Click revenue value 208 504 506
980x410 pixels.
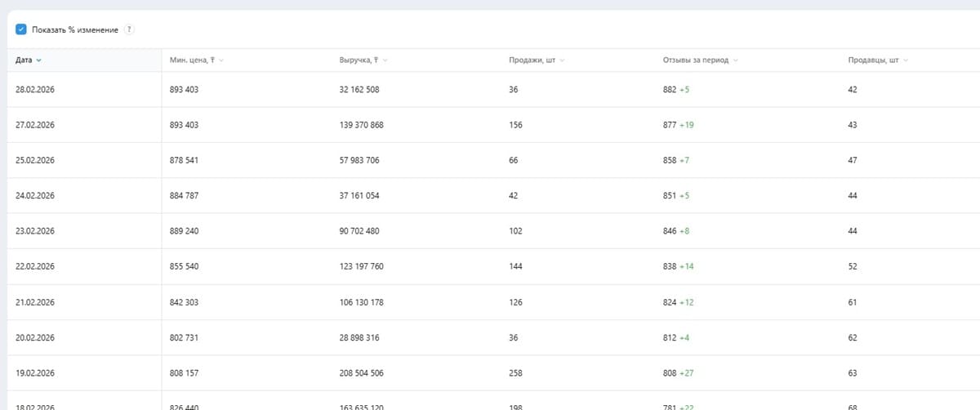(362, 373)
